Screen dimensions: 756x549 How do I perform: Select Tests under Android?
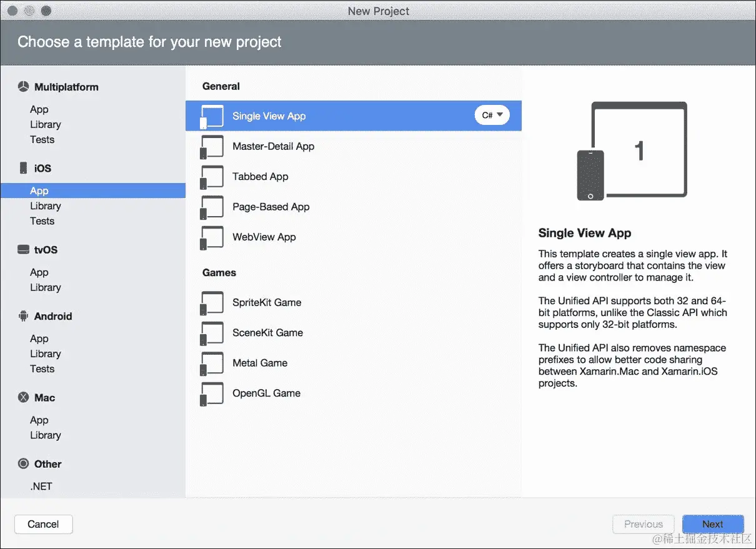[42, 368]
